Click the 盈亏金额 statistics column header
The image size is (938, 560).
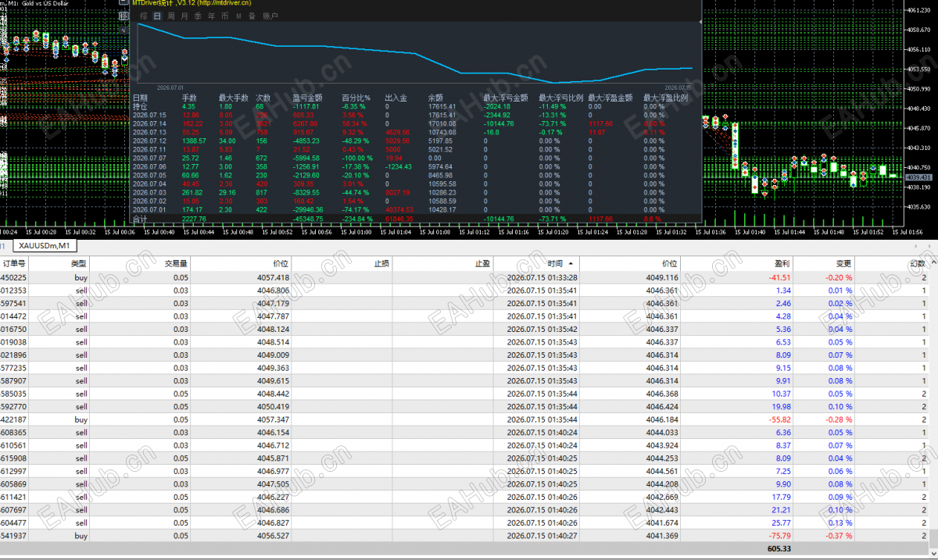(x=306, y=98)
